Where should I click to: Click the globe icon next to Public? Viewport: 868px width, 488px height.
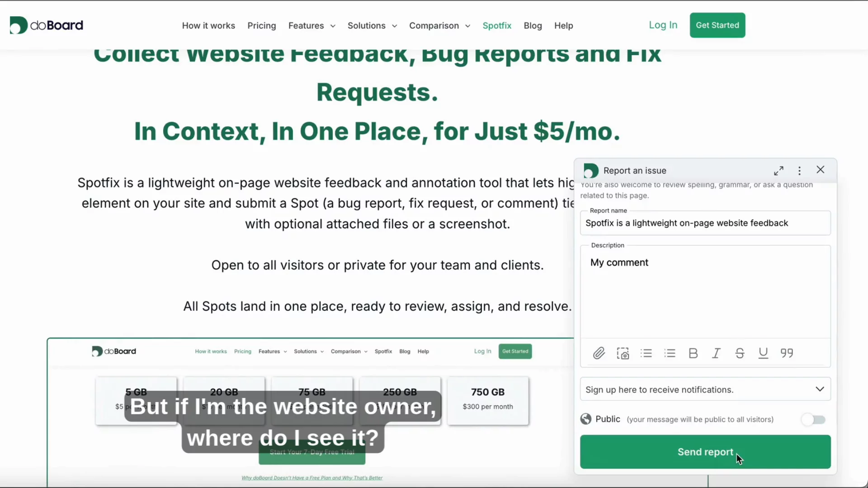tap(586, 419)
